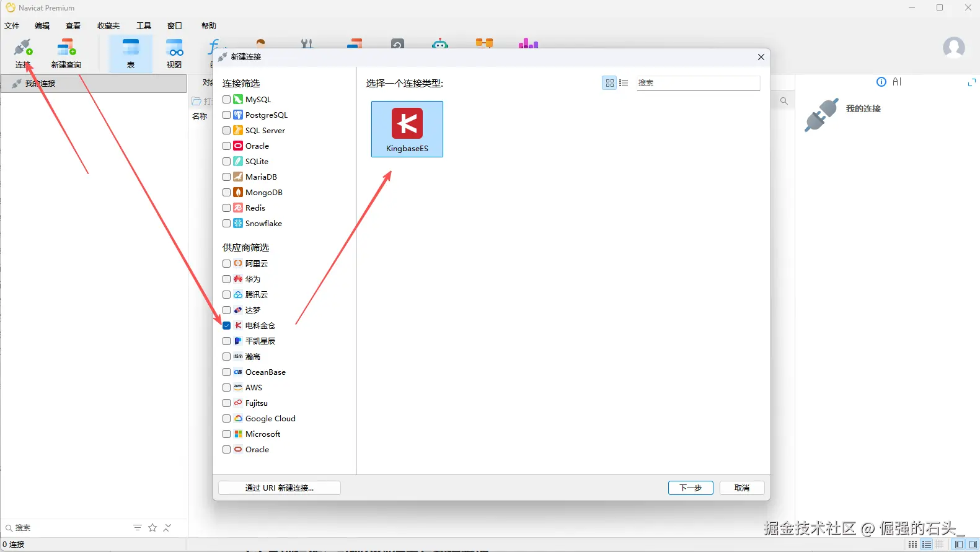Enable the 腾讯云 vendor checkbox
980x552 pixels.
[227, 294]
